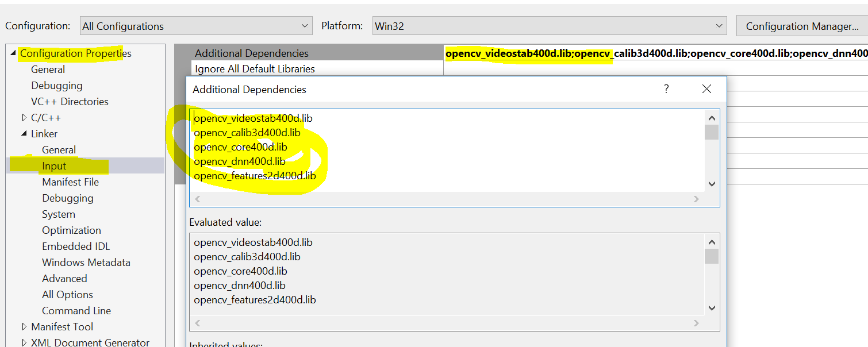This screenshot has width=868, height=347.
Task: Click opencv_core400d.lib in edit box
Action: [x=240, y=147]
